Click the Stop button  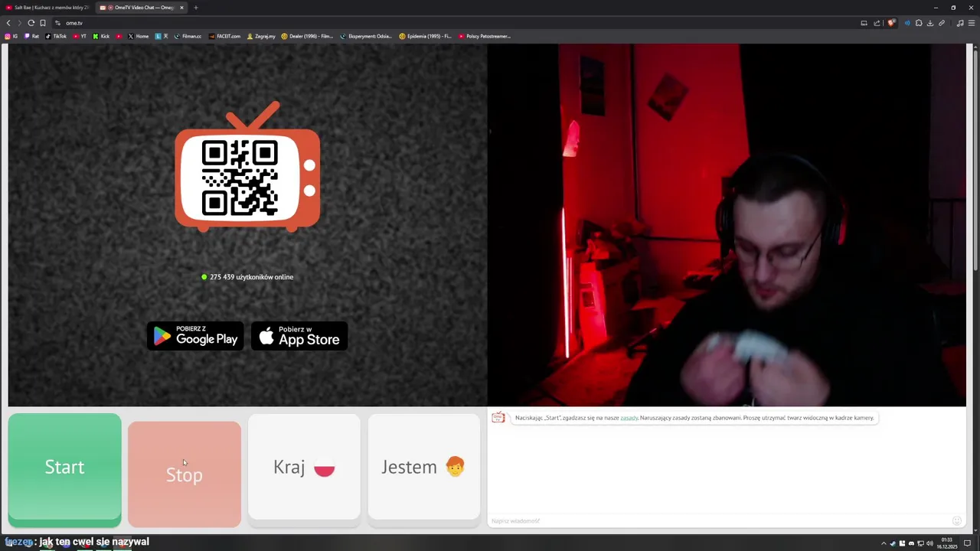(185, 474)
